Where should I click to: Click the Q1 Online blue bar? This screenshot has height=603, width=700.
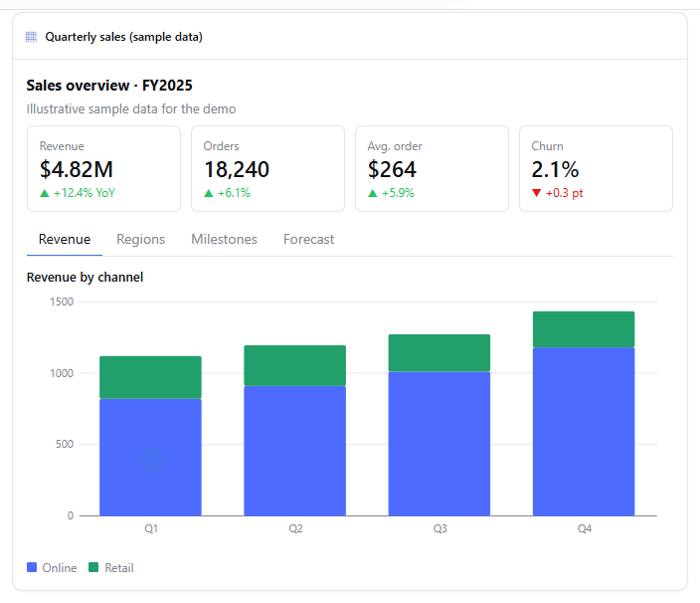(150, 458)
